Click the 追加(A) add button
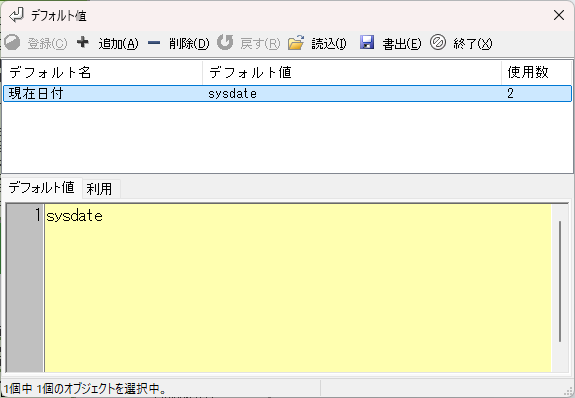 [118, 44]
